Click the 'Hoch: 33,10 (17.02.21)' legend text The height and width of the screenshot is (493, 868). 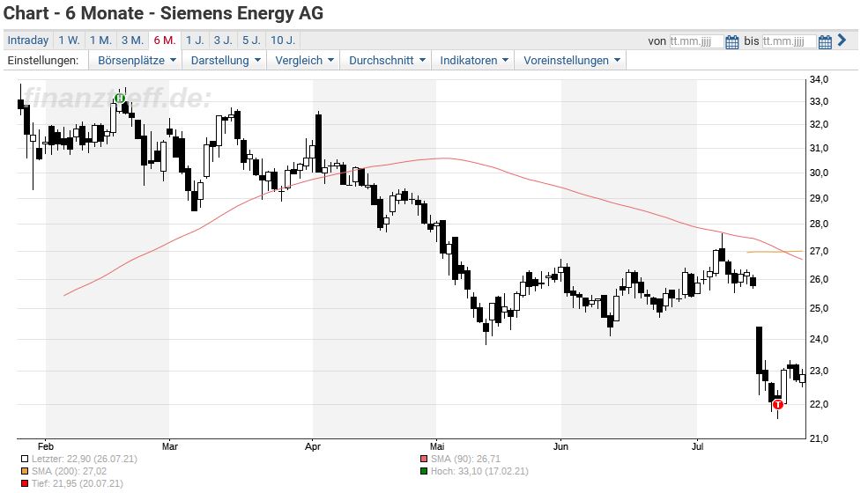click(x=479, y=471)
